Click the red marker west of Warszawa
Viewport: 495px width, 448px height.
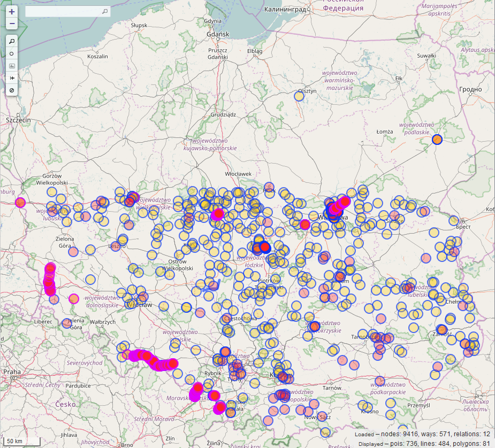(x=305, y=225)
